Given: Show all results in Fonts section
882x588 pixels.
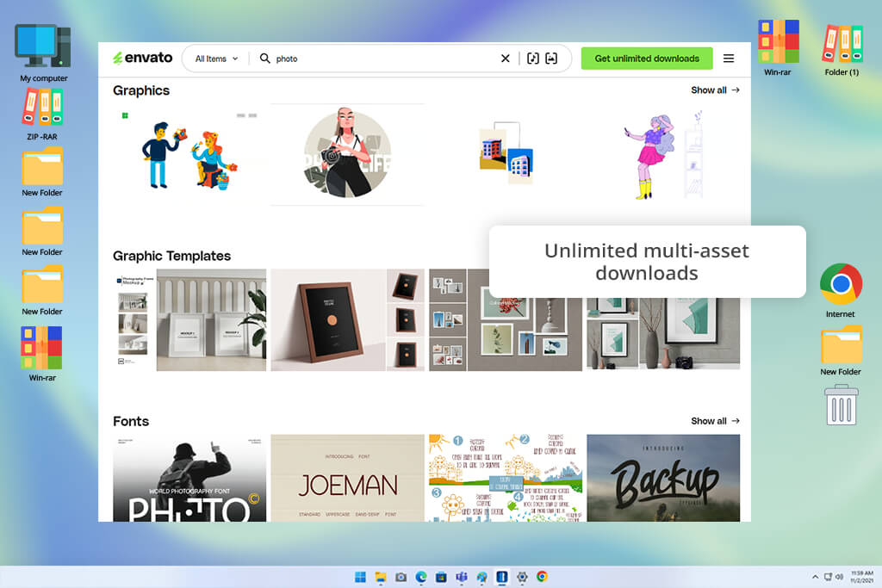Looking at the screenshot, I should coord(715,421).
